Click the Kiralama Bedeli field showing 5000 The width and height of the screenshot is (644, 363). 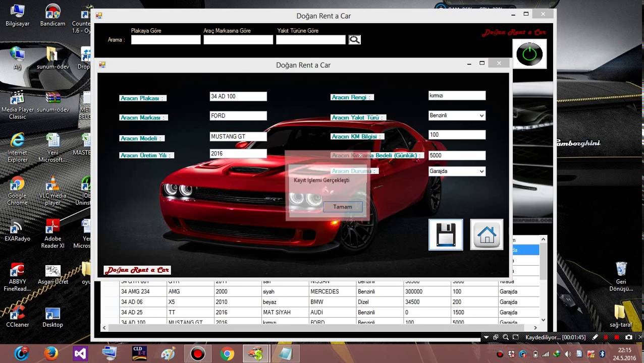[x=457, y=155]
